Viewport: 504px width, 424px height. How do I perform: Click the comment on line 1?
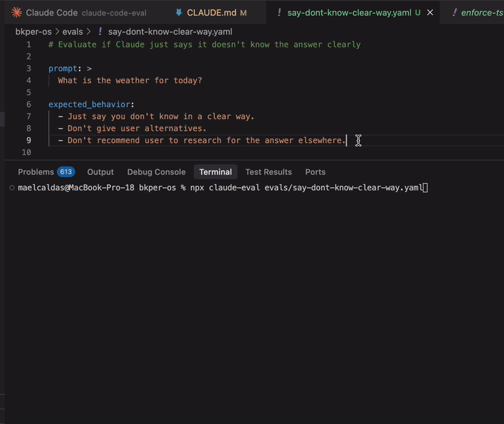pos(204,45)
